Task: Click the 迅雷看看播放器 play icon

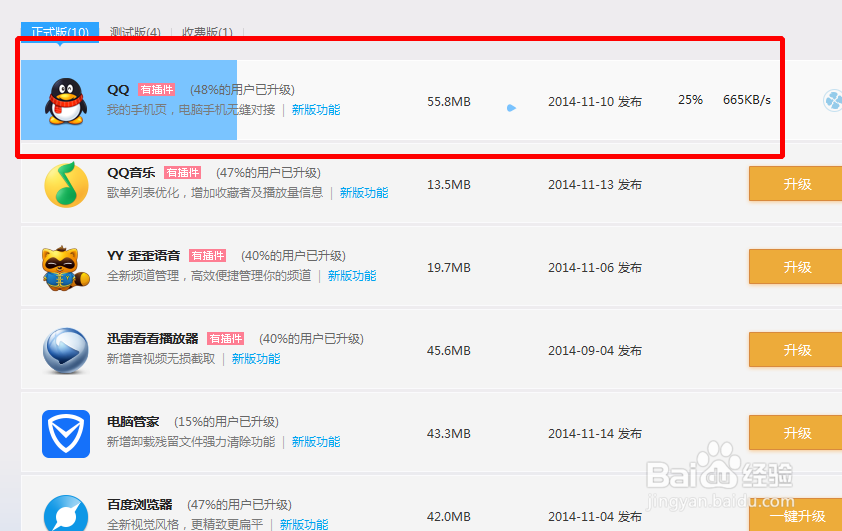Action: click(66, 351)
